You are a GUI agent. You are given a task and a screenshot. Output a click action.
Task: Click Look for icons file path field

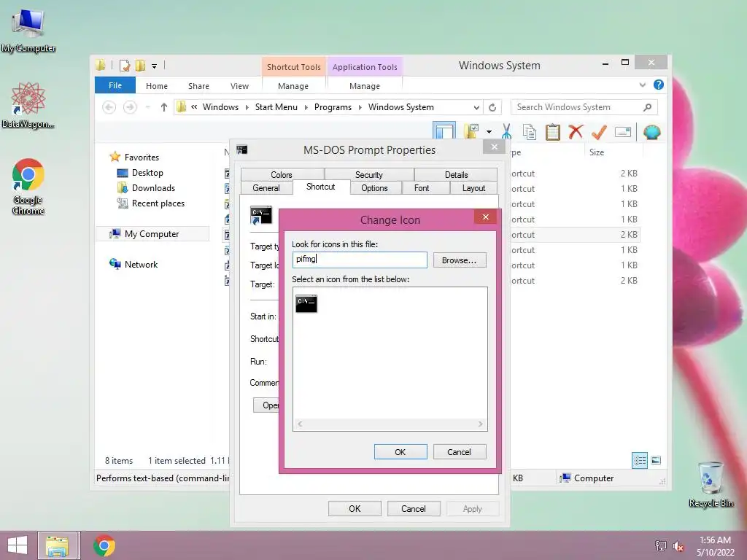360,260
